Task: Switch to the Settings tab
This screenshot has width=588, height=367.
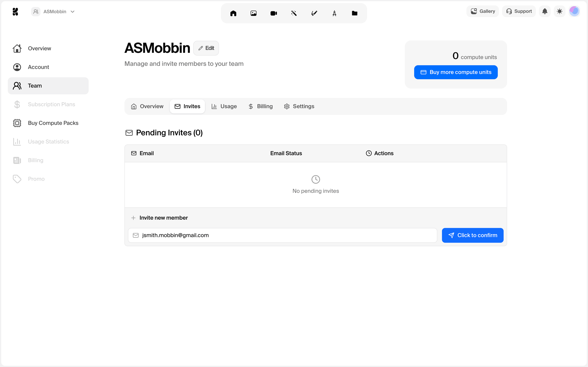Action: (299, 106)
